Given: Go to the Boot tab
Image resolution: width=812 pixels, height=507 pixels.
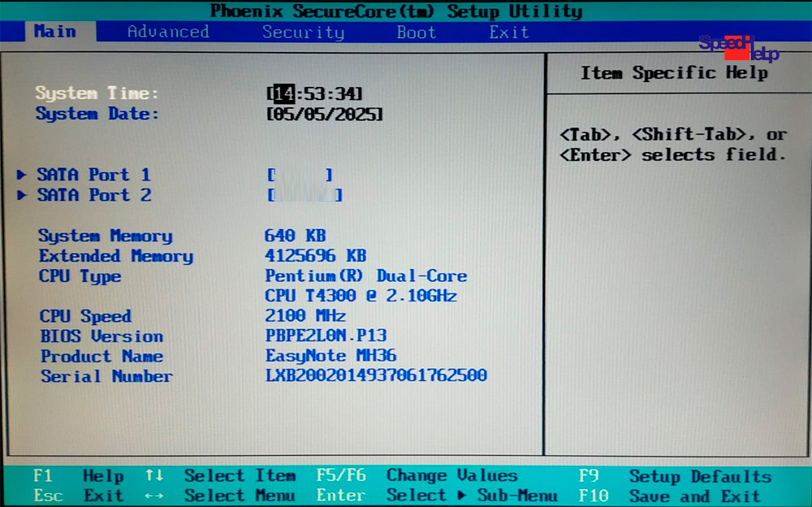Looking at the screenshot, I should [417, 32].
